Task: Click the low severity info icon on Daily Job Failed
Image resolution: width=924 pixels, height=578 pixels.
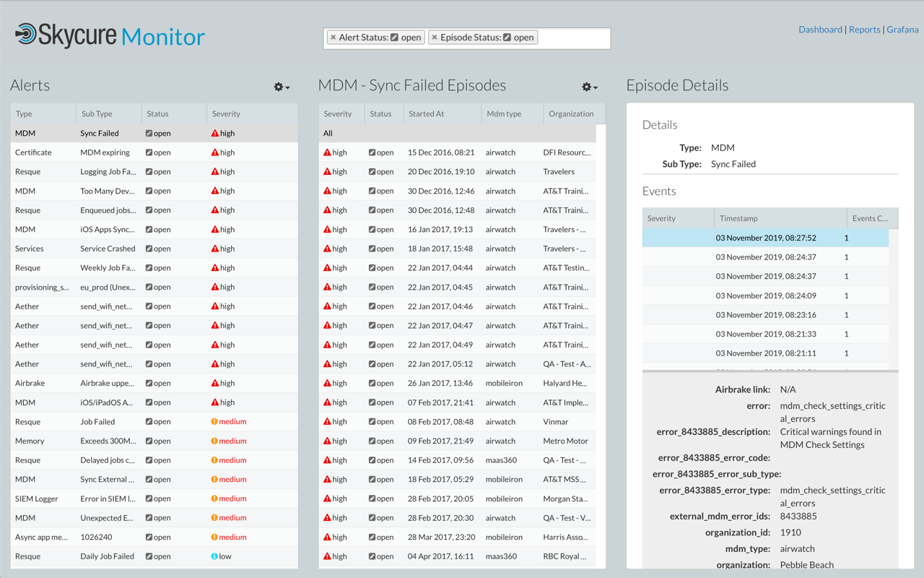Action: [x=215, y=556]
